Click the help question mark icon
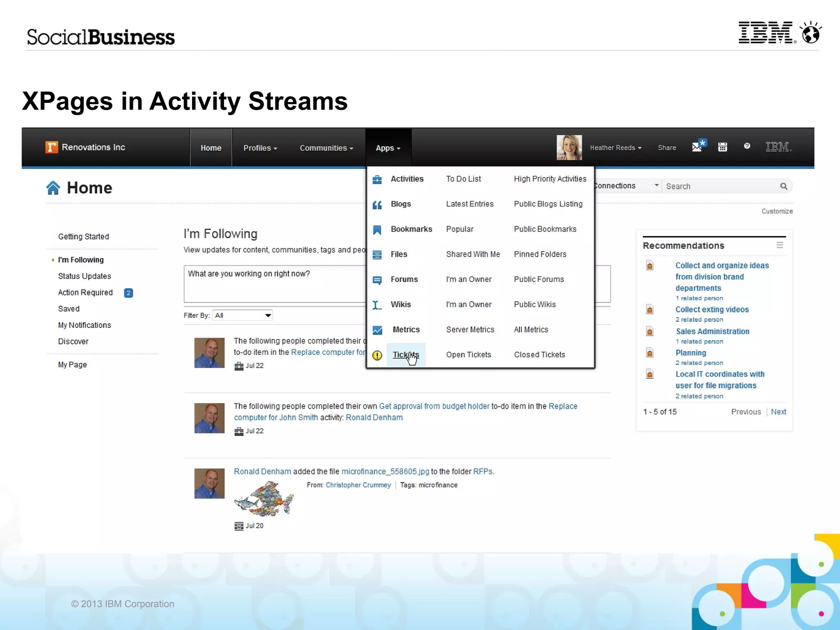Image resolution: width=840 pixels, height=630 pixels. pyautogui.click(x=747, y=146)
